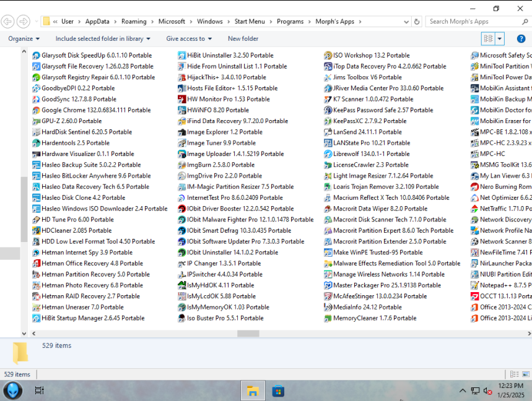Click the IObit Driver Booster icon
Viewport: 532px width, 401px height.
click(182, 209)
